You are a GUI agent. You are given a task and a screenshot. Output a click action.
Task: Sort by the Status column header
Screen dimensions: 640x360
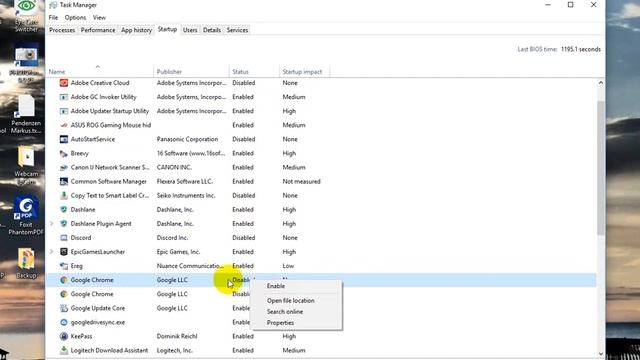(254, 71)
